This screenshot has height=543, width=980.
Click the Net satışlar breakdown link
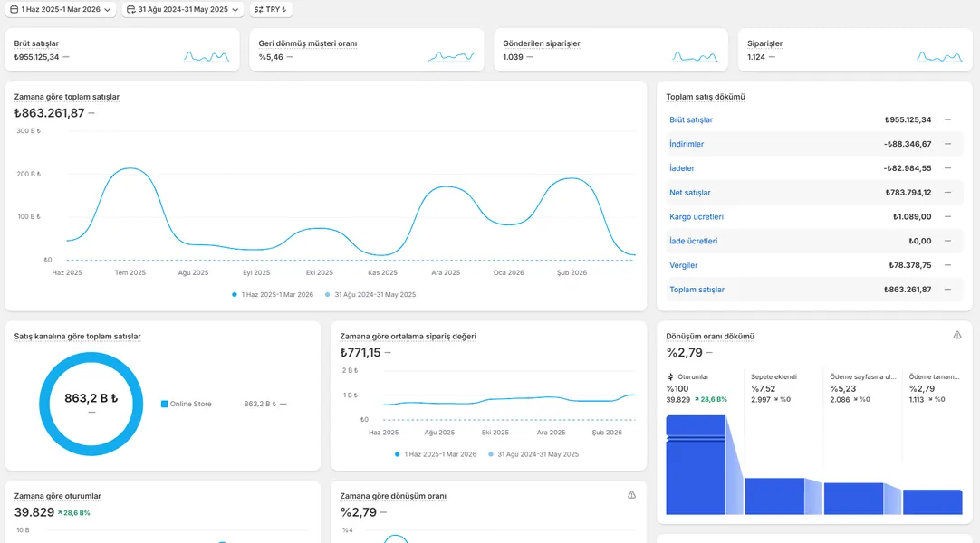coord(690,193)
